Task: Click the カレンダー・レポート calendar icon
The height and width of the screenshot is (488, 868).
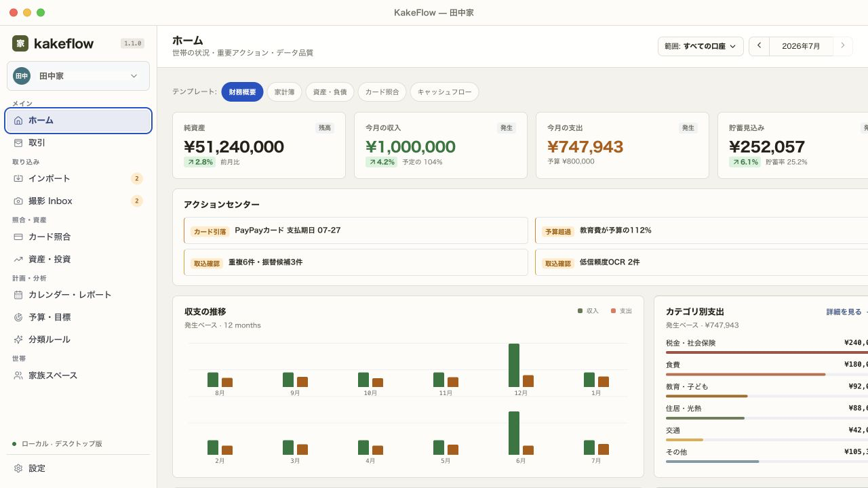Action: coord(18,295)
